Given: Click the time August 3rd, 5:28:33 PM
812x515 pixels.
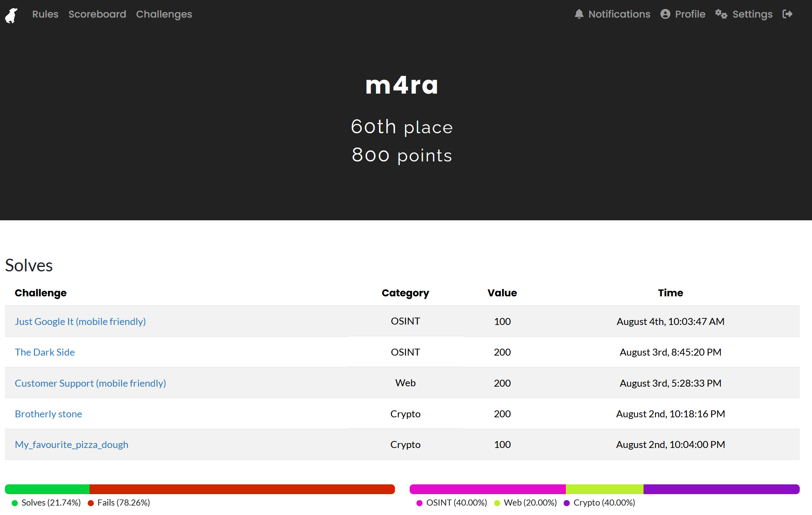Looking at the screenshot, I should (x=671, y=383).
